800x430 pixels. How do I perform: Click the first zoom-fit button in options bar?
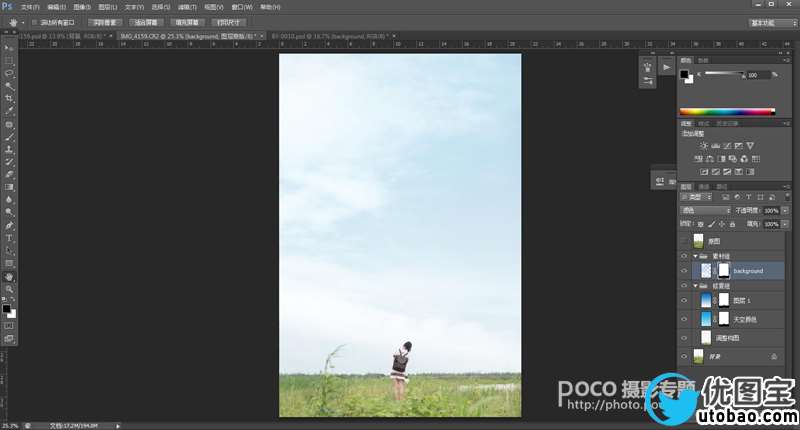[x=105, y=22]
